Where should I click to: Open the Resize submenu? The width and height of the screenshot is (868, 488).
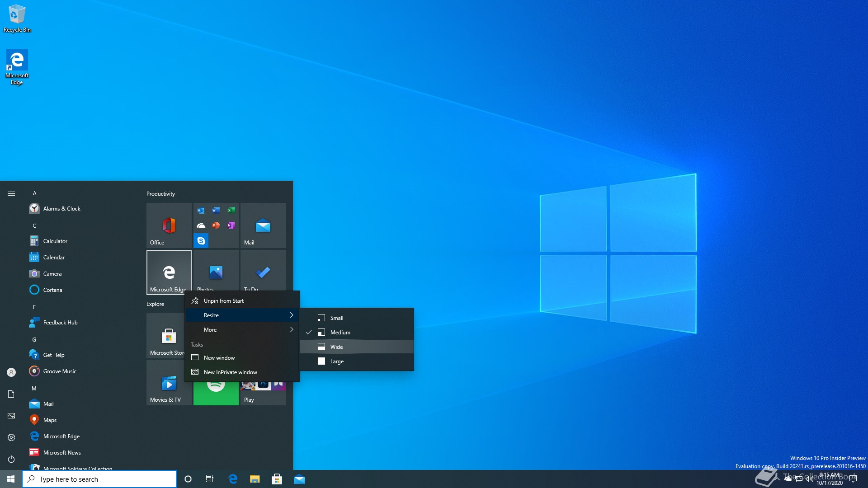coord(242,315)
